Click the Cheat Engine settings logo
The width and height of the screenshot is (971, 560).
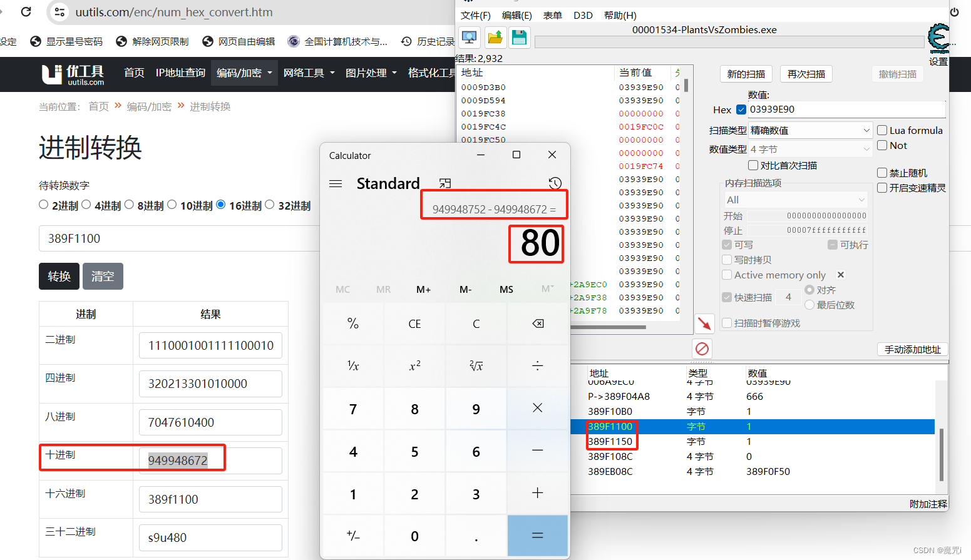(938, 39)
